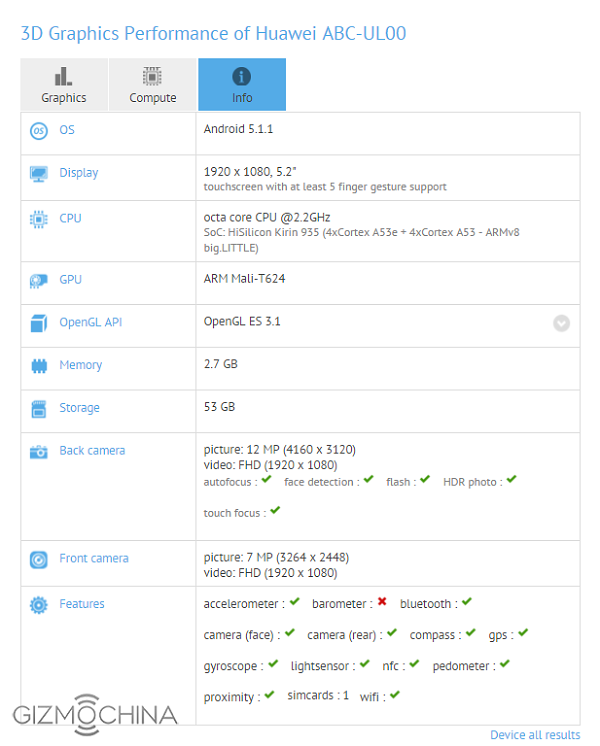Viewport: 600px width, 746px height.
Task: Click the GPU label link
Action: (70, 280)
